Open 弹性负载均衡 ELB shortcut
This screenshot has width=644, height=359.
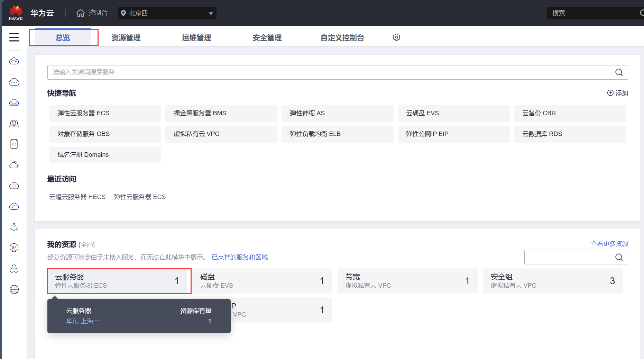338,134
